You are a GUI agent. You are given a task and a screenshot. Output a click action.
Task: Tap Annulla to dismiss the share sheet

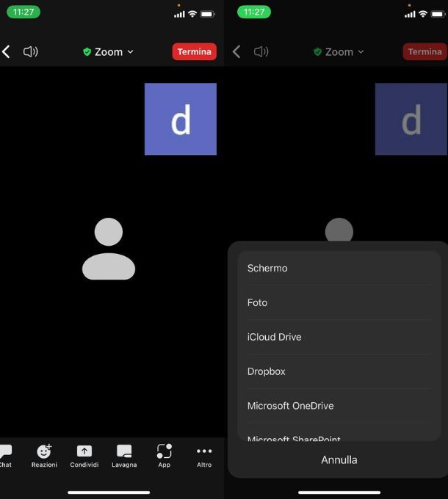pyautogui.click(x=339, y=460)
